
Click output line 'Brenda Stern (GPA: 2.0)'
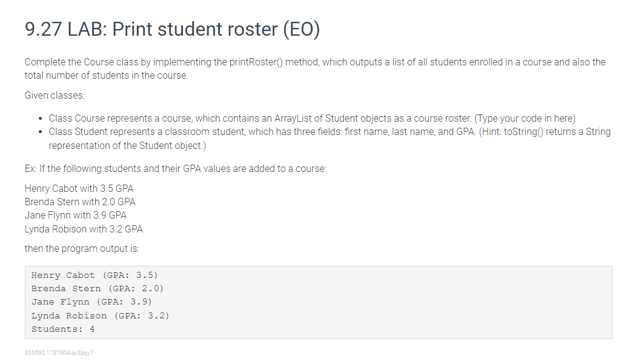pyautogui.click(x=98, y=289)
